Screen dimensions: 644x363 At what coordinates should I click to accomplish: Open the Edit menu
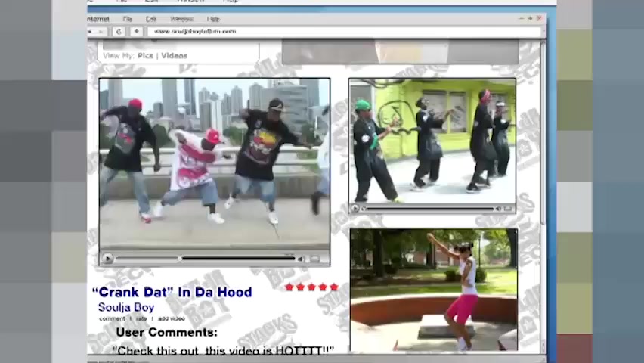[x=151, y=20]
